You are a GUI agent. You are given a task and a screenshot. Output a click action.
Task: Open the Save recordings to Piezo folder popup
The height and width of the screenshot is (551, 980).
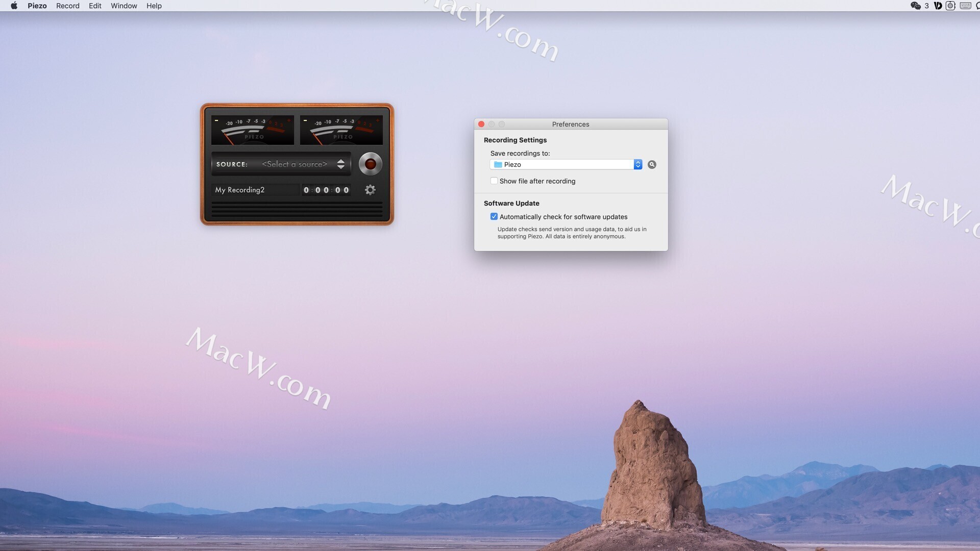566,164
